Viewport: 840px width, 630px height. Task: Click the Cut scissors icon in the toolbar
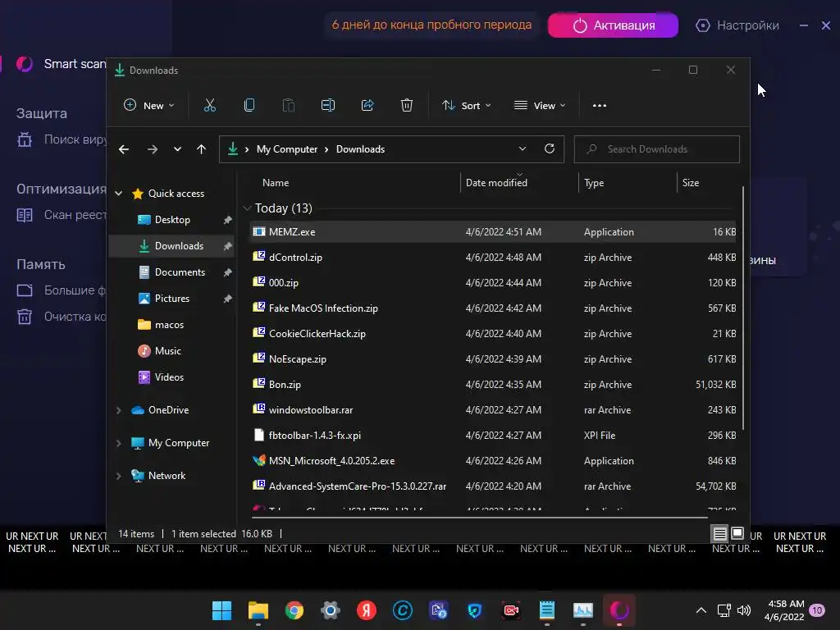click(x=209, y=106)
